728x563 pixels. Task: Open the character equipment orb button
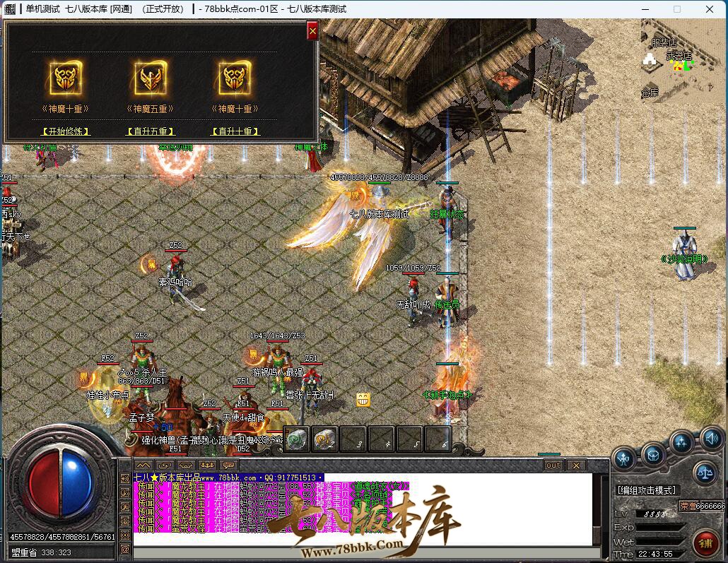point(624,458)
